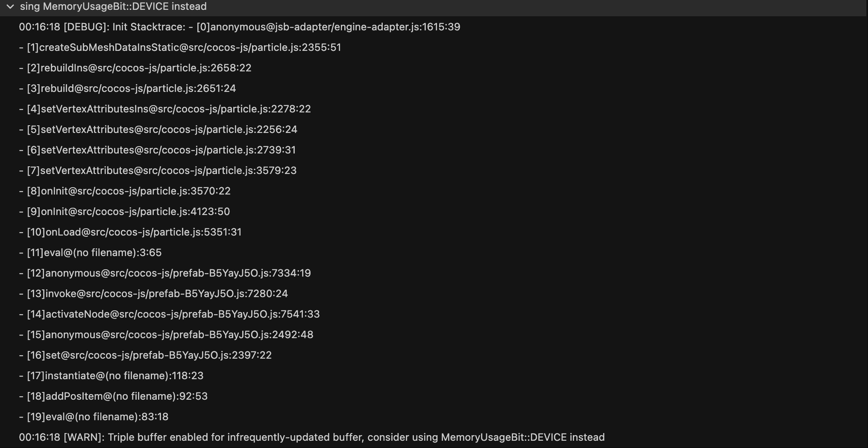Click the rebuild particle.js:2651:24 frame

point(127,88)
